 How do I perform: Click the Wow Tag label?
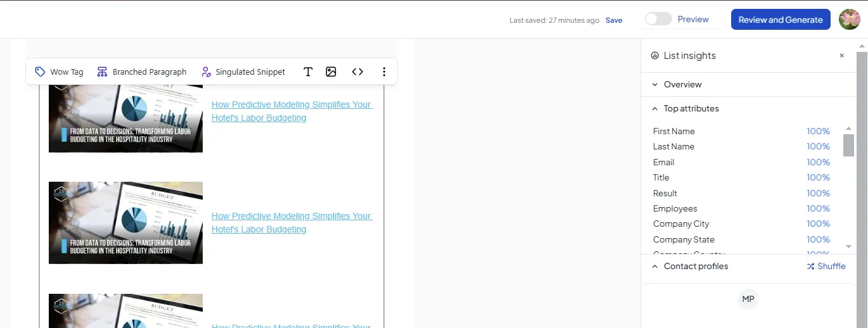67,72
